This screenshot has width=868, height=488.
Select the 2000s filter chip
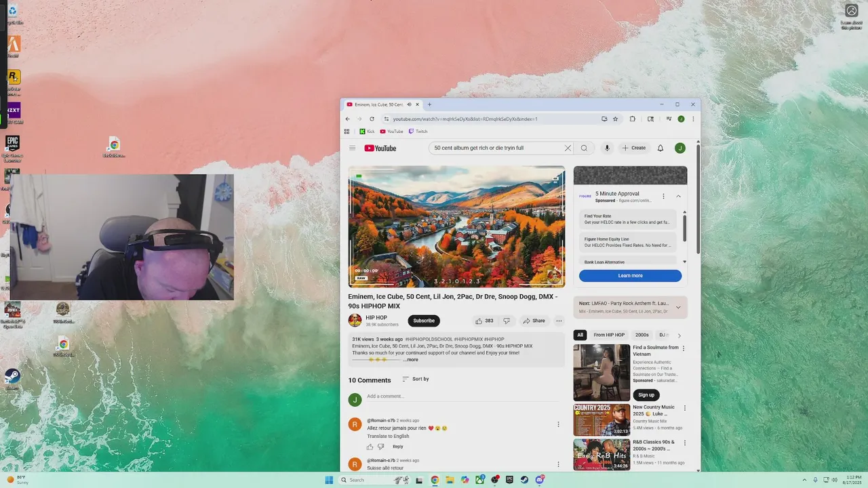(x=642, y=335)
